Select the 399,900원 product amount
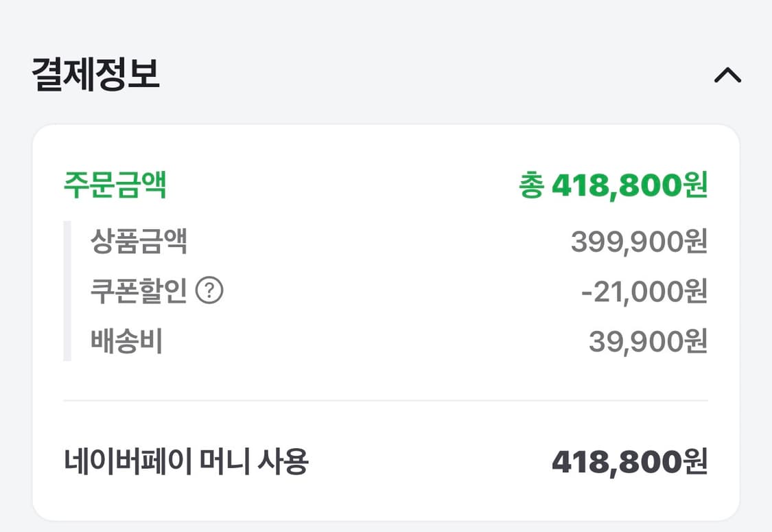The width and height of the screenshot is (772, 532). click(640, 242)
